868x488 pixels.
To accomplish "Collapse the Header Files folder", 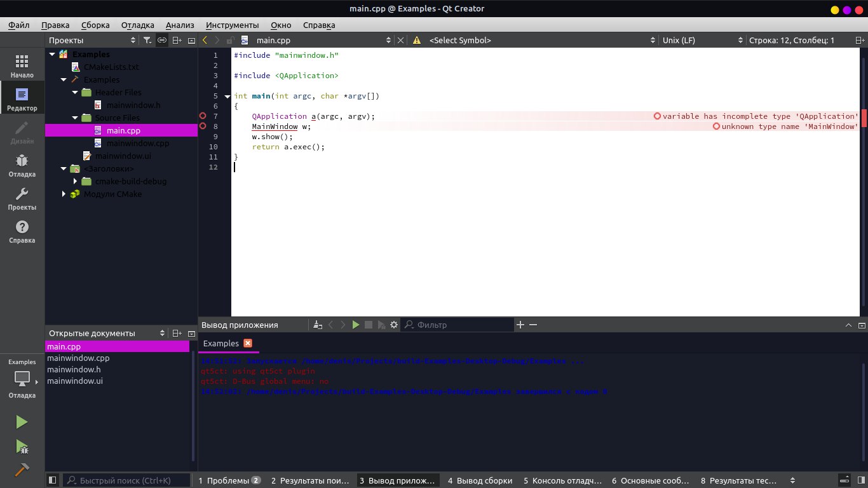I will (75, 93).
